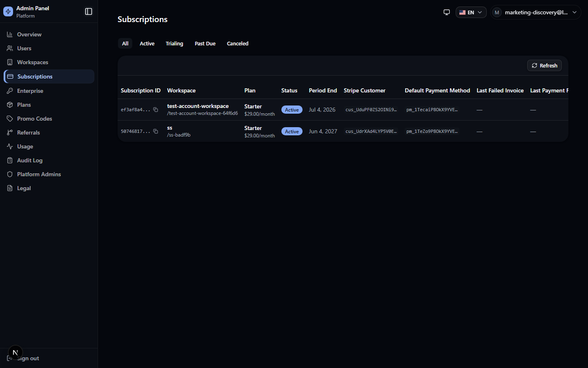Image resolution: width=588 pixels, height=368 pixels.
Task: Refresh the subscriptions table
Action: click(544, 65)
